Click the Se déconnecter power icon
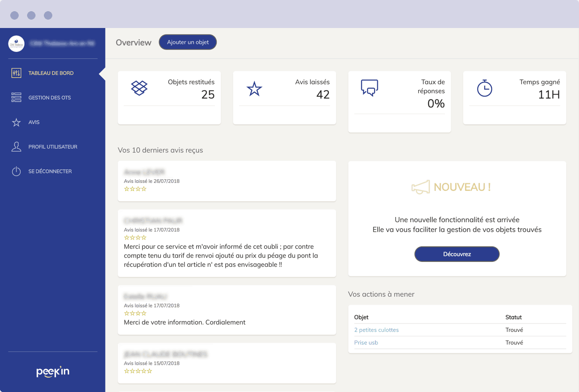Image resolution: width=579 pixels, height=392 pixels. [16, 171]
